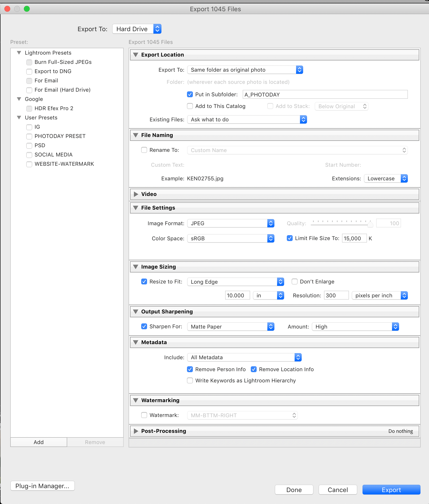Expand the Post-Processing section triangle
Viewport: 429px width, 504px height.
(x=136, y=431)
